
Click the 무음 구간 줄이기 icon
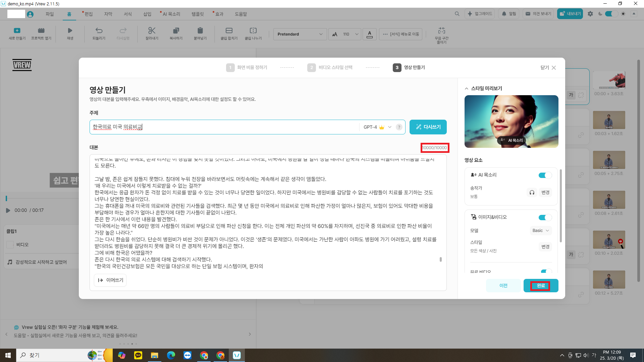tap(441, 31)
